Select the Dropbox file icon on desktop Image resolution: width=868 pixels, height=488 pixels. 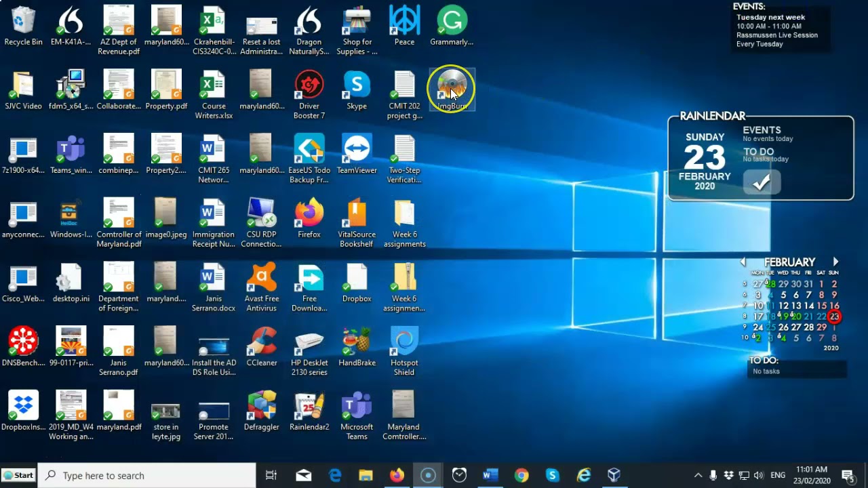coord(357,283)
